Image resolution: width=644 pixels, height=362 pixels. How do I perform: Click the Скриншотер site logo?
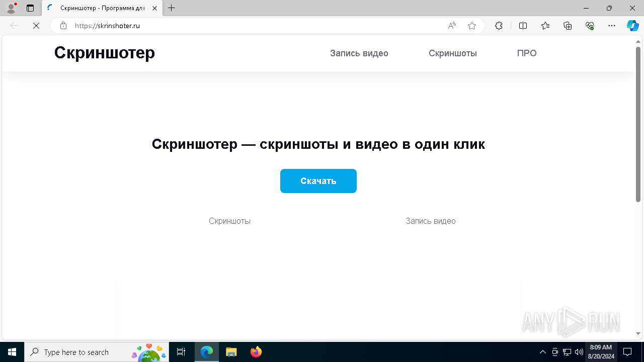[x=105, y=53]
